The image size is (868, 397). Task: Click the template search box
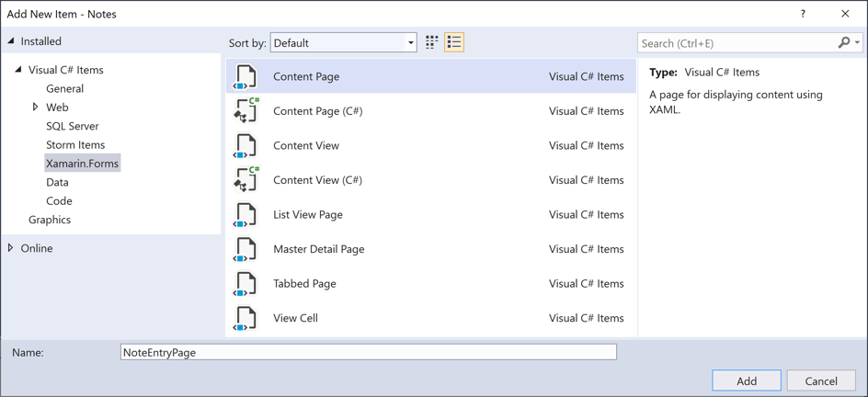[x=737, y=43]
